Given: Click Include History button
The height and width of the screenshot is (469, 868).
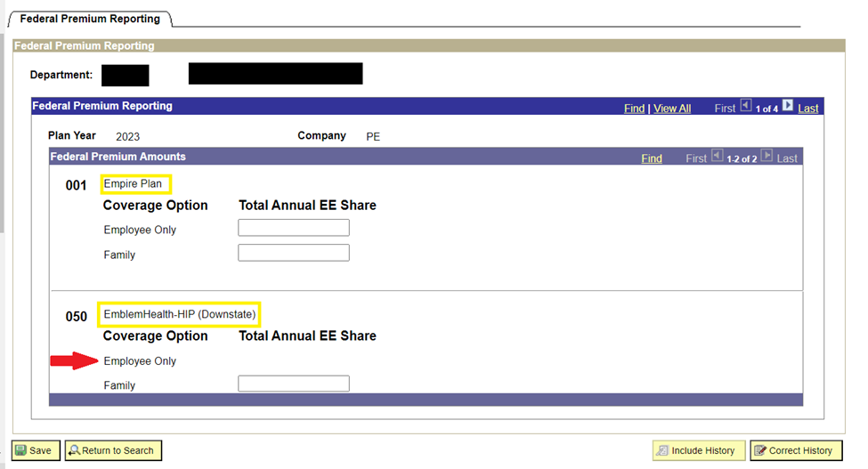Looking at the screenshot, I should pyautogui.click(x=699, y=450).
